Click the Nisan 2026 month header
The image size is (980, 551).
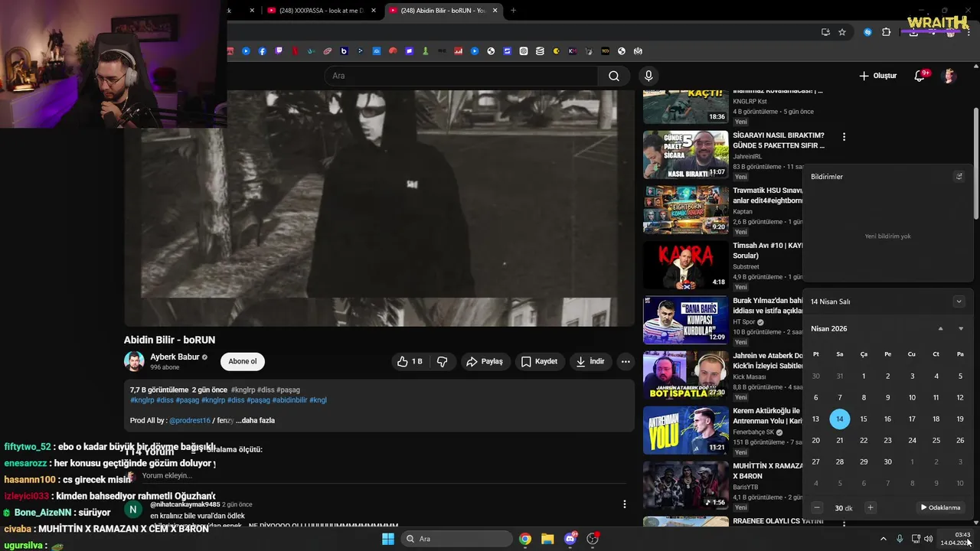828,328
